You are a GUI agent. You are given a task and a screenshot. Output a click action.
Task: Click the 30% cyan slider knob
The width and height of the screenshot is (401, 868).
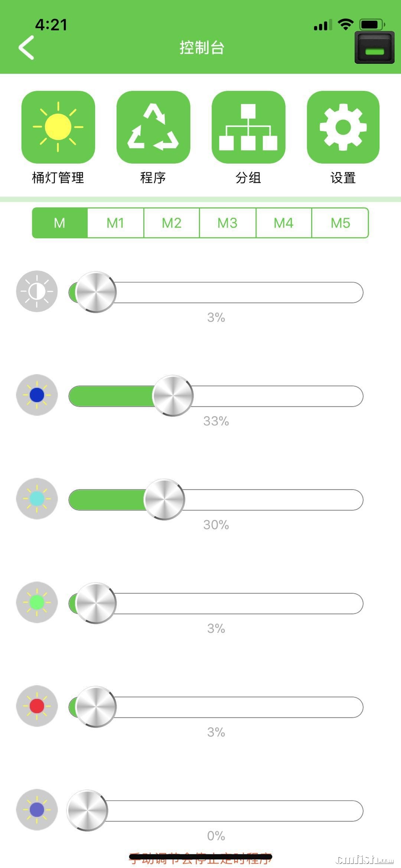click(164, 499)
